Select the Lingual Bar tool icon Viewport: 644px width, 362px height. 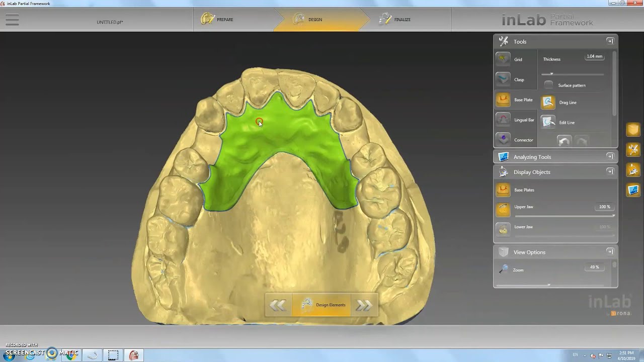[503, 120]
